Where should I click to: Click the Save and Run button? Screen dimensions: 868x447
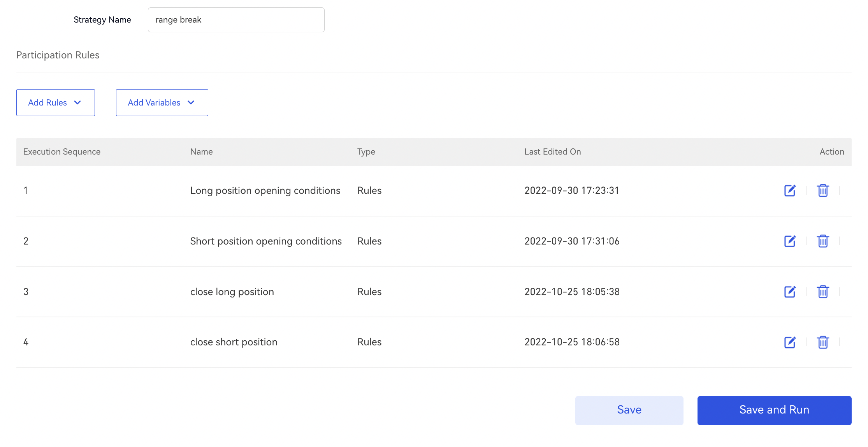pyautogui.click(x=774, y=410)
